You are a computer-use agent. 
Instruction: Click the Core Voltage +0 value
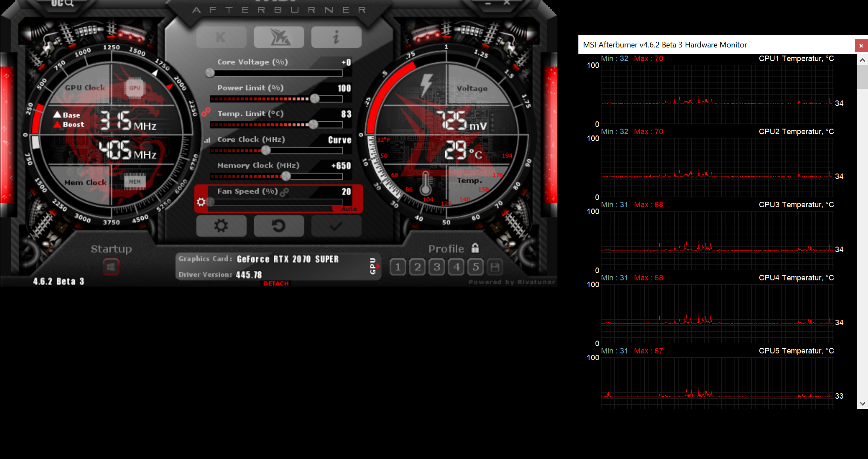(347, 62)
